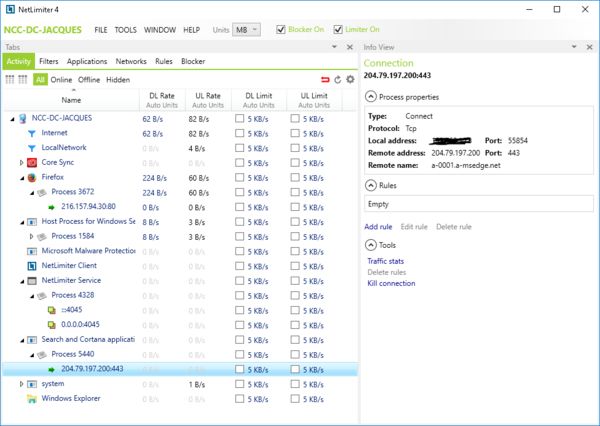Select the Firefox app icon

point(32,177)
